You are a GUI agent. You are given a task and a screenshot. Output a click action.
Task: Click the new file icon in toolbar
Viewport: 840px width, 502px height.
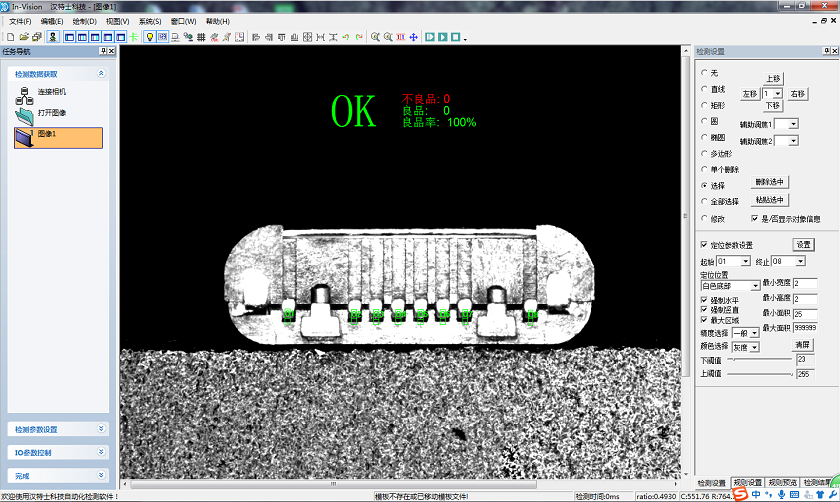click(x=7, y=37)
